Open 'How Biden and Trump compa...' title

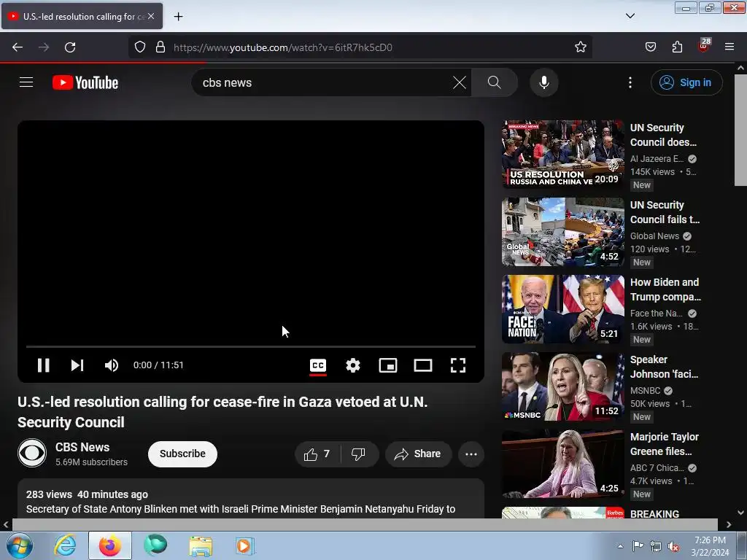click(665, 289)
